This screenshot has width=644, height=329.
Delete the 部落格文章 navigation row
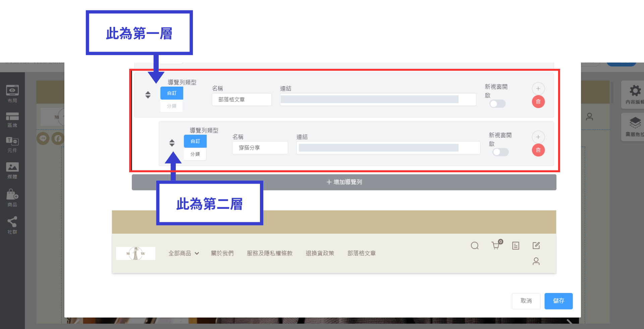538,102
